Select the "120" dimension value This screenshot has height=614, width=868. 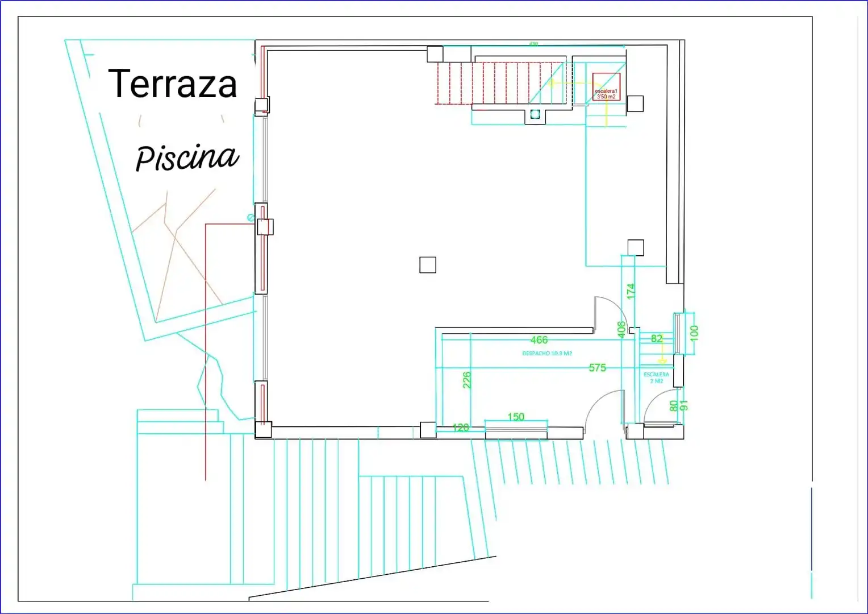[461, 427]
